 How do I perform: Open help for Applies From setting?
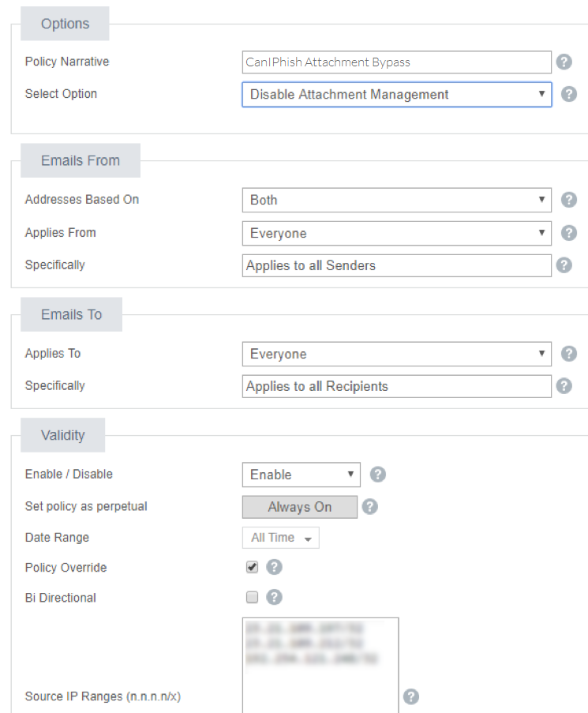(x=569, y=233)
